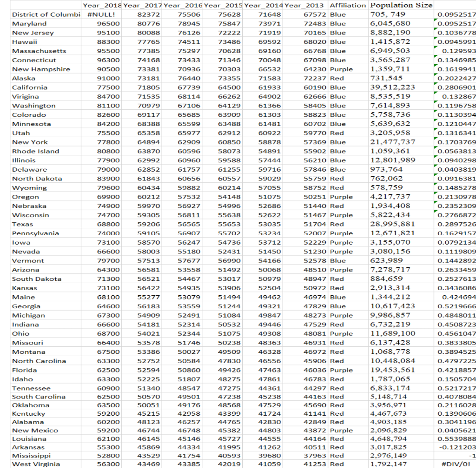This screenshot has width=476, height=471.
Task: Select Mississippi's 2013 value 37963
Action: [x=305, y=456]
